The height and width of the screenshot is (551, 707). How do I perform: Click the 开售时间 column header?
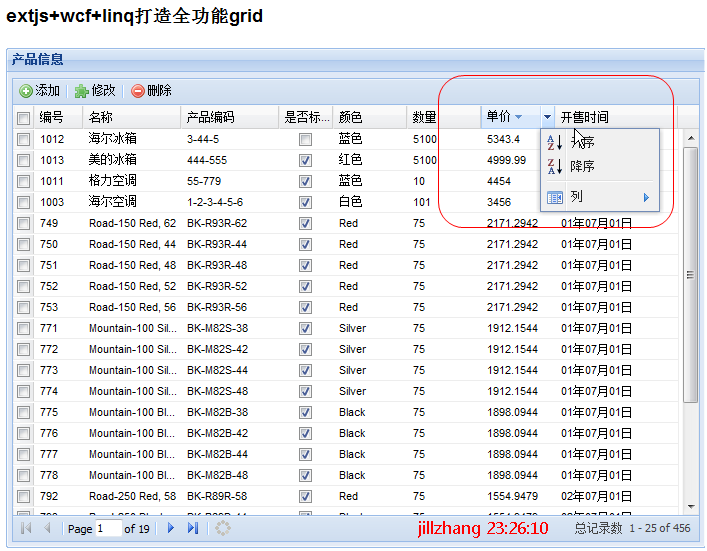pyautogui.click(x=612, y=118)
